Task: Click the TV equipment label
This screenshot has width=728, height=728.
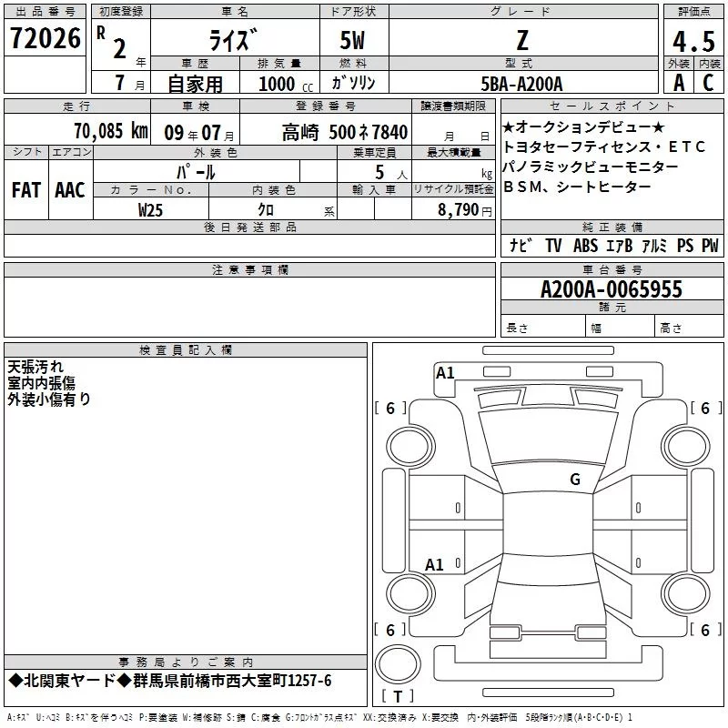Action: (553, 245)
